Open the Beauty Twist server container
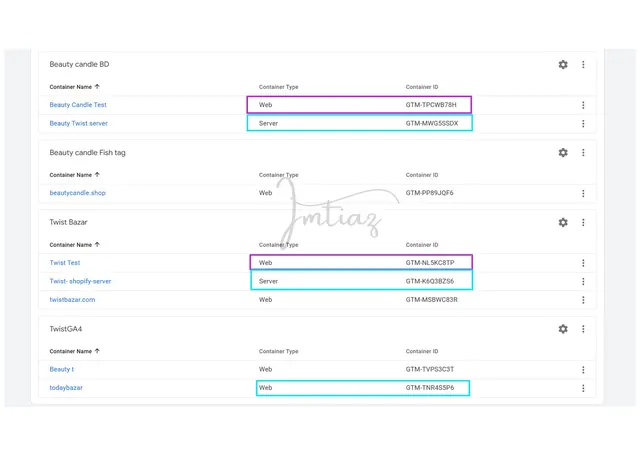The image size is (640, 452). pyautogui.click(x=78, y=123)
